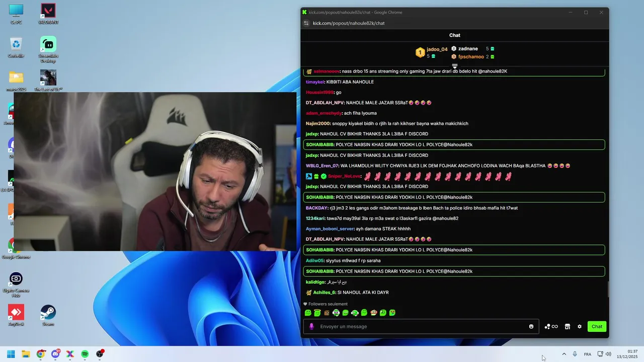The width and height of the screenshot is (644, 362).
Task: Open zadnane in the leaderboard
Action: (468, 49)
